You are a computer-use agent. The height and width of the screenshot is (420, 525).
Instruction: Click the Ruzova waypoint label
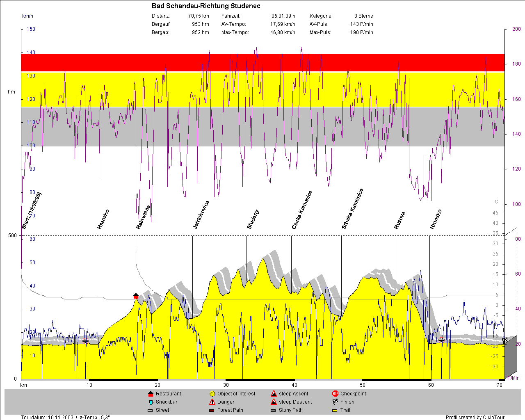tap(399, 220)
